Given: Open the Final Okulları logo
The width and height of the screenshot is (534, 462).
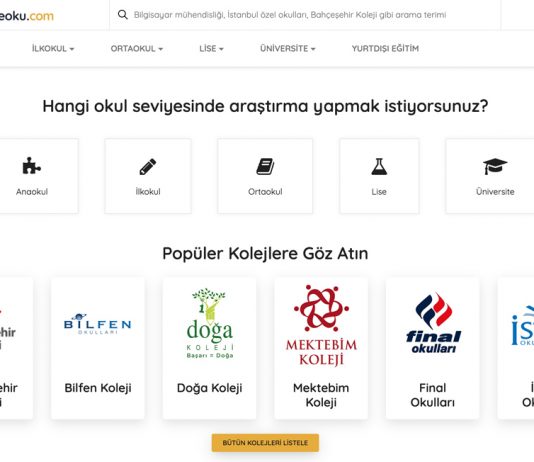Looking at the screenshot, I should pos(433,323).
